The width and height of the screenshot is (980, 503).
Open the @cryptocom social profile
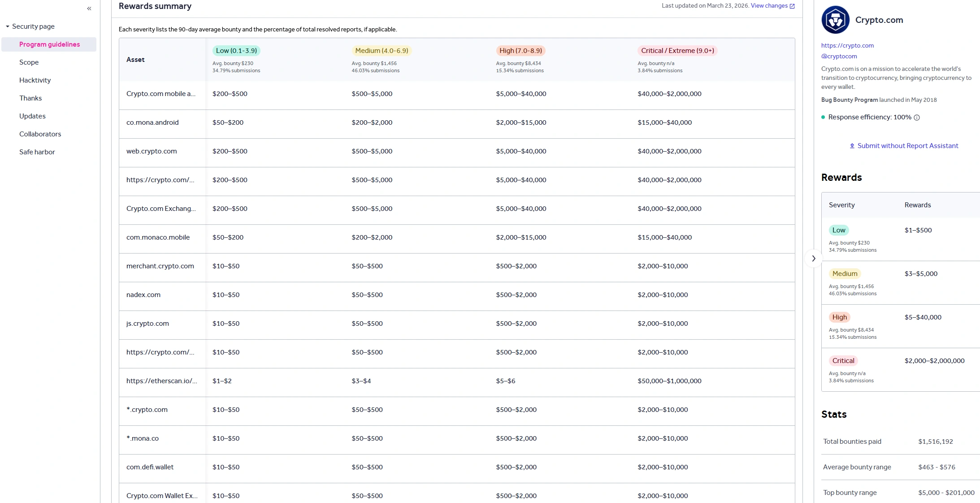pyautogui.click(x=839, y=56)
